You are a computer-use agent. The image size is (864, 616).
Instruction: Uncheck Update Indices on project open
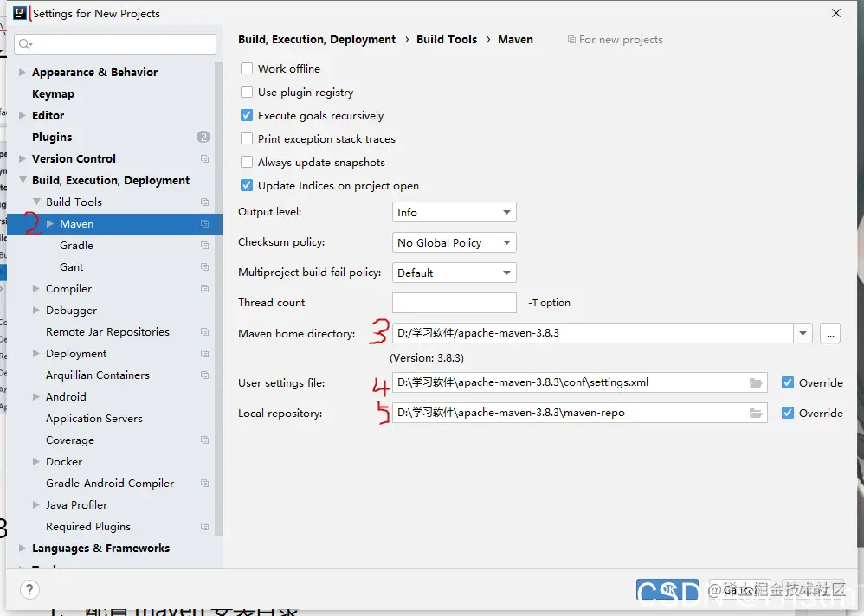tap(247, 185)
